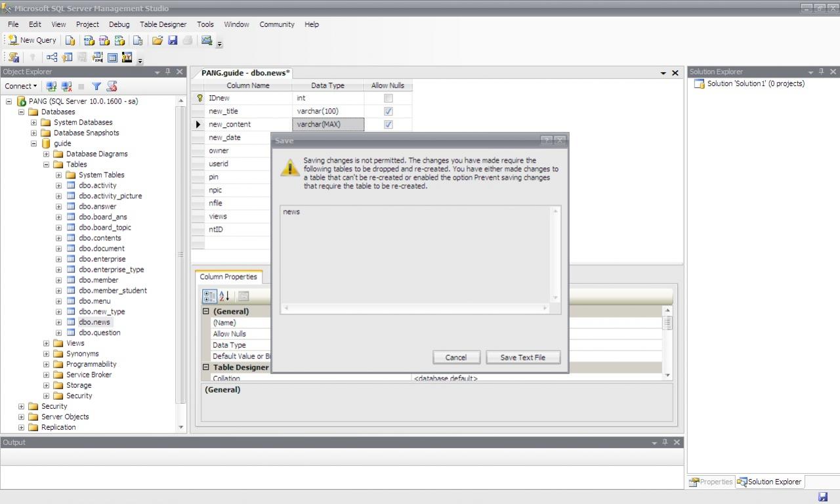Viewport: 840px width, 504px height.
Task: Click the Filter funnel icon
Action: (x=96, y=86)
